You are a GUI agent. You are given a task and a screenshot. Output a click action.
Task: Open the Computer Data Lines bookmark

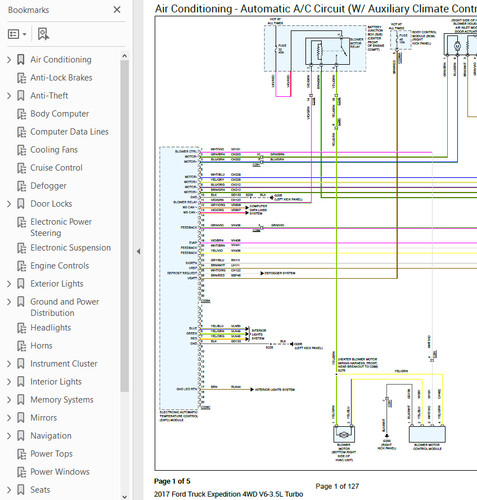point(69,132)
